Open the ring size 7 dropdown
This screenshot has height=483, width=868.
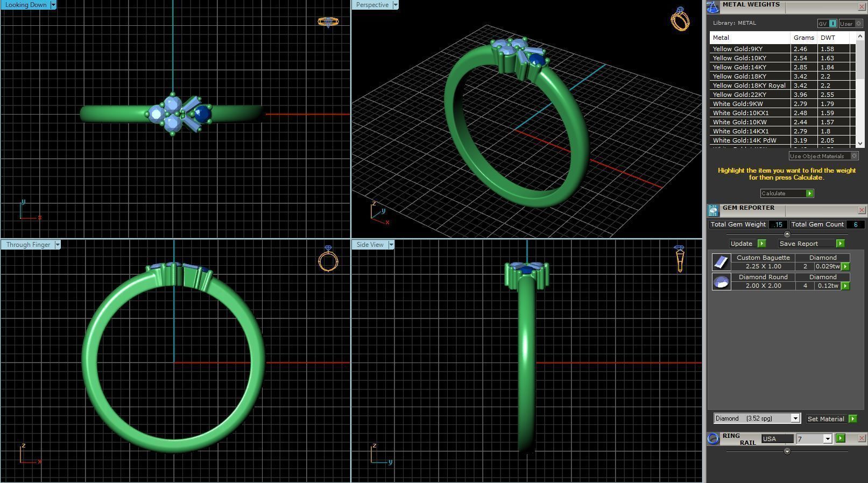(x=828, y=439)
